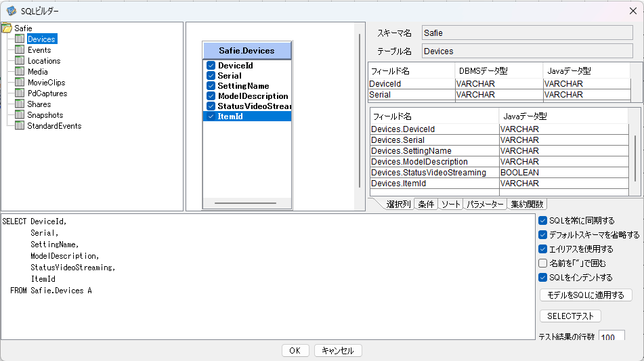Uncheck the SettingName column checkbox

tap(211, 86)
